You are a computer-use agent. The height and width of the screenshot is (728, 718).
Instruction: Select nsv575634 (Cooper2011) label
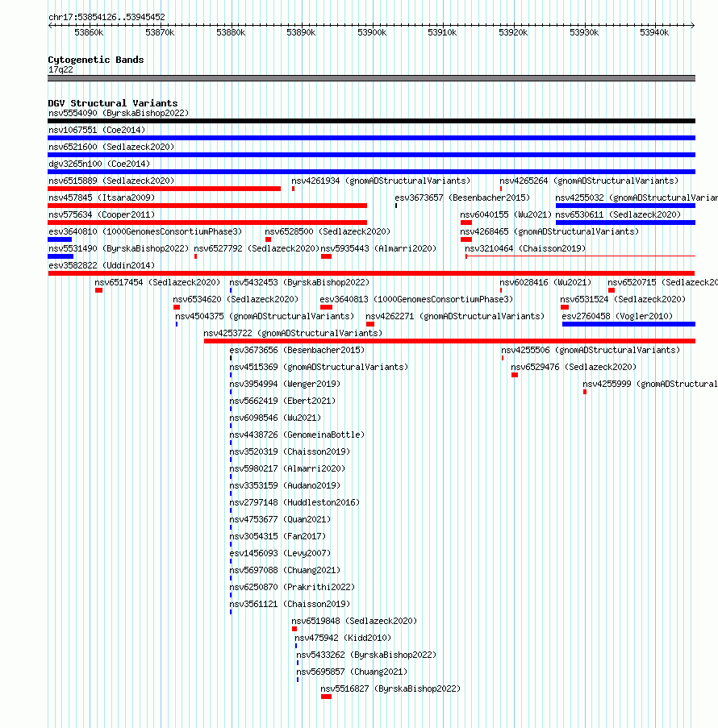[x=102, y=214]
